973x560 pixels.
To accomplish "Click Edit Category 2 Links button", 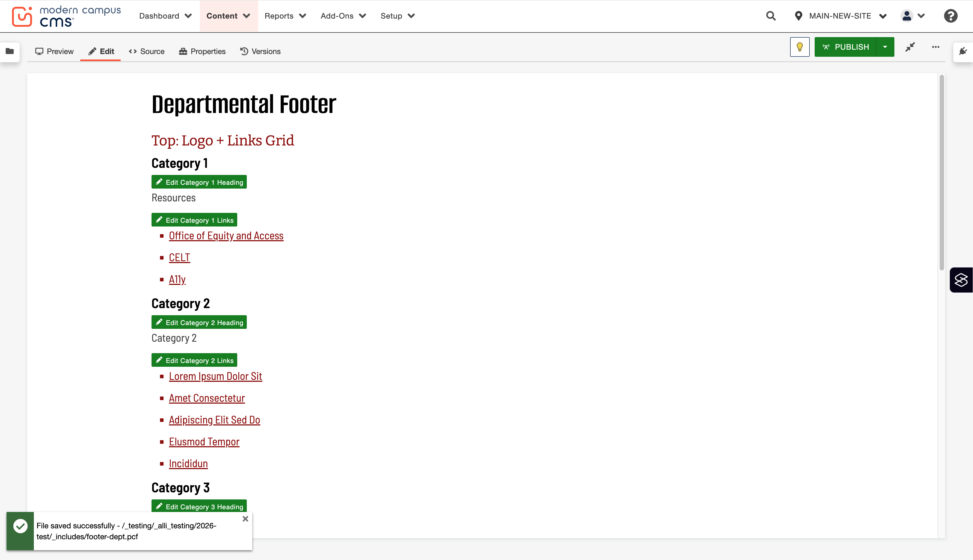I will tap(194, 361).
